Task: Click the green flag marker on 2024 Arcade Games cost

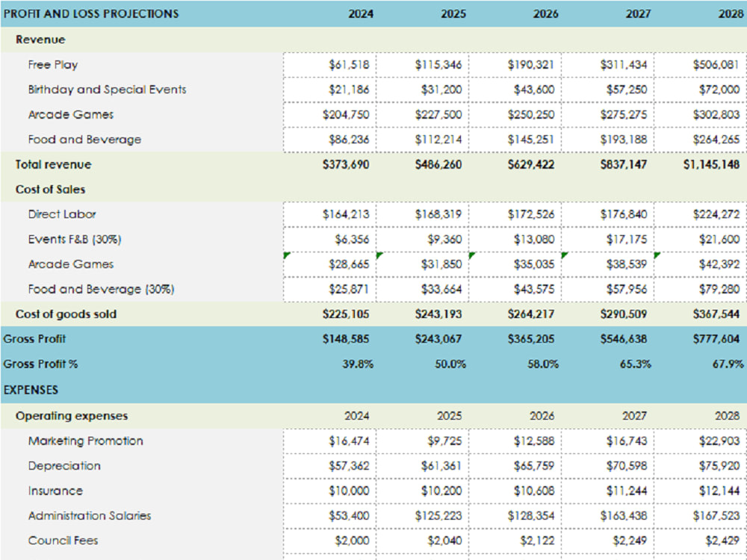Action: [286, 256]
